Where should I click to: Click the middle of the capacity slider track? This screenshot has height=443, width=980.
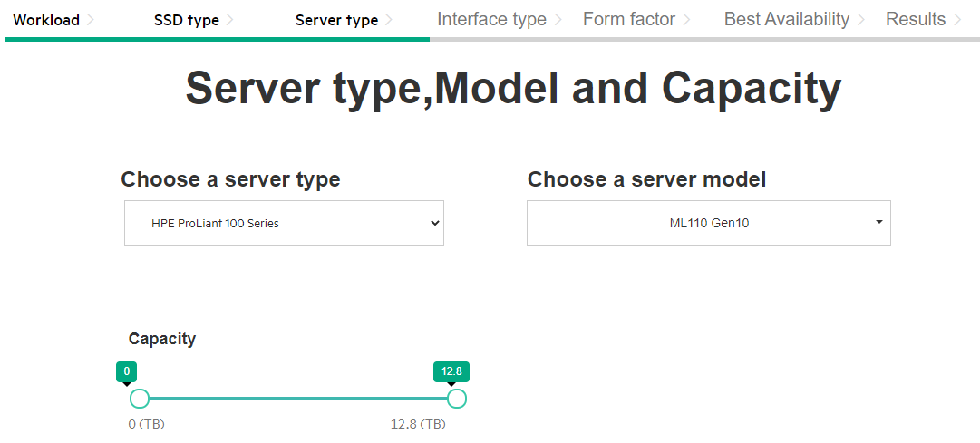click(x=298, y=398)
